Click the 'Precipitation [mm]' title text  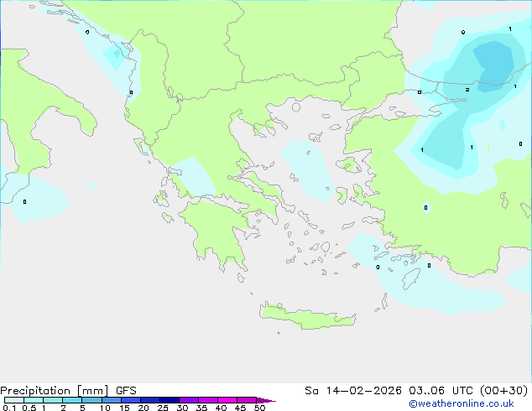click(x=55, y=391)
